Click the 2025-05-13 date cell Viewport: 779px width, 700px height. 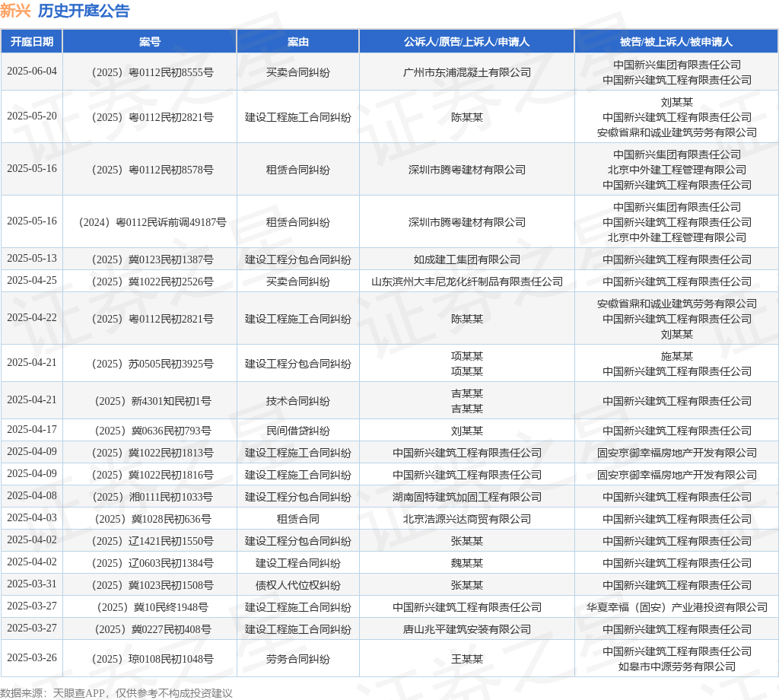pos(32,259)
